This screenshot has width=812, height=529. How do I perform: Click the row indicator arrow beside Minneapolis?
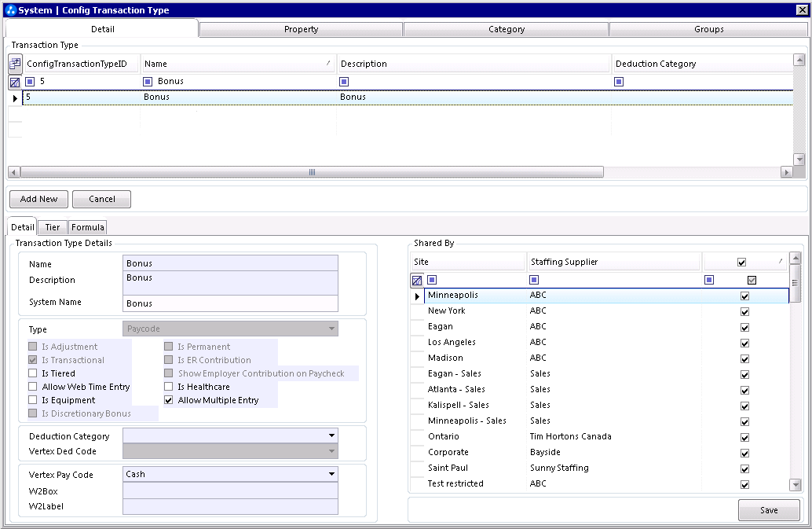click(418, 296)
